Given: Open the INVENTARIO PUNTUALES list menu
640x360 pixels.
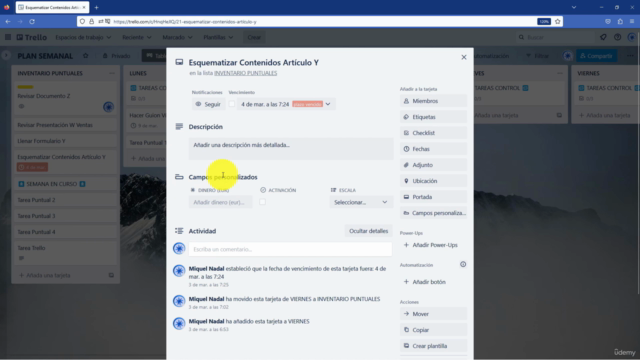Looking at the screenshot, I should click(112, 73).
